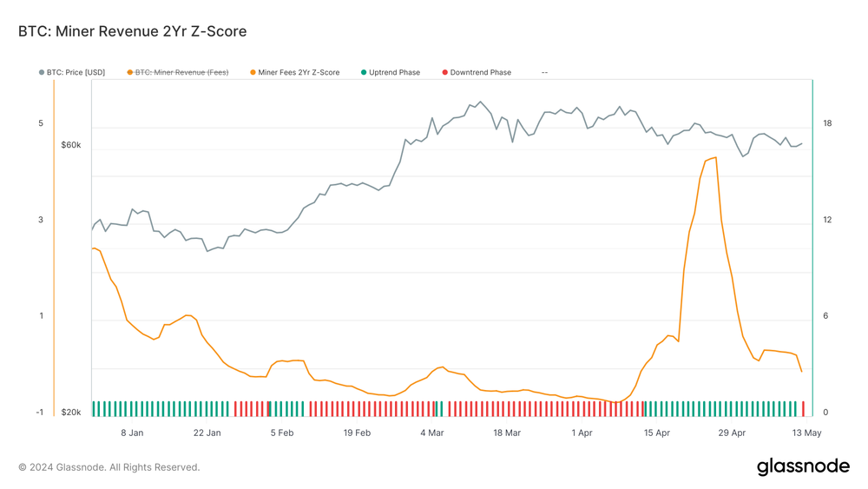Click the peak of the orange Z-Score spike
868x489 pixels.
click(716, 158)
